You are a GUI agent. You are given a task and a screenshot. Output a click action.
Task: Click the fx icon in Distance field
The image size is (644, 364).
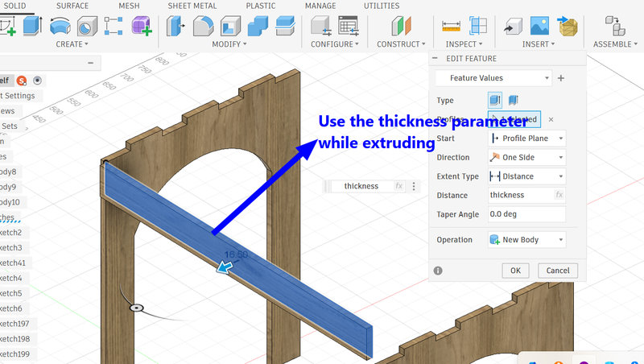pyautogui.click(x=559, y=195)
